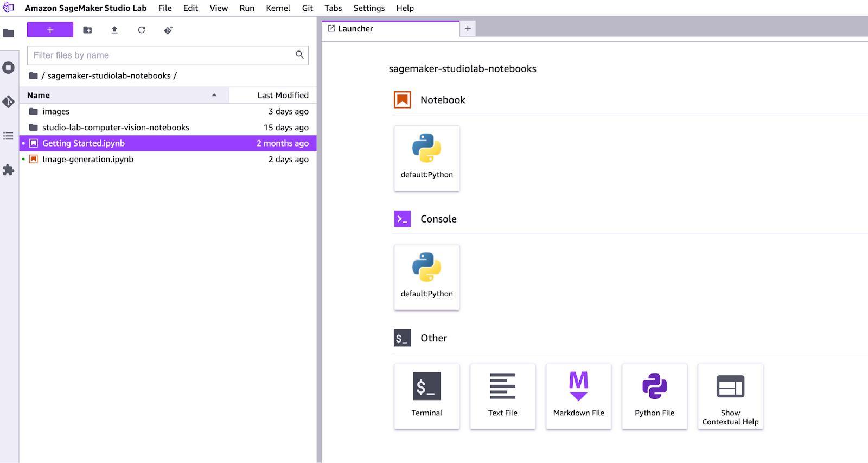Open the Table of Contents sidebar icon
The height and width of the screenshot is (463, 868).
[9, 136]
